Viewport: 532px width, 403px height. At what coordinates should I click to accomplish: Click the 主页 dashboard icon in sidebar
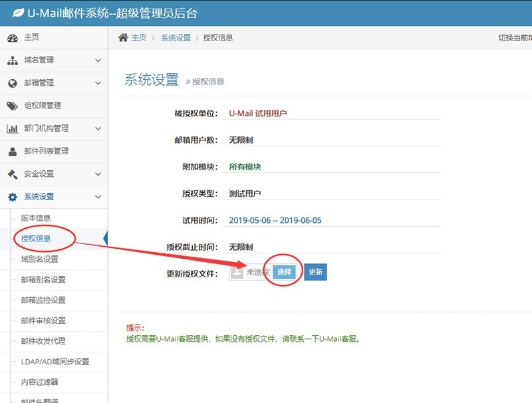point(12,38)
